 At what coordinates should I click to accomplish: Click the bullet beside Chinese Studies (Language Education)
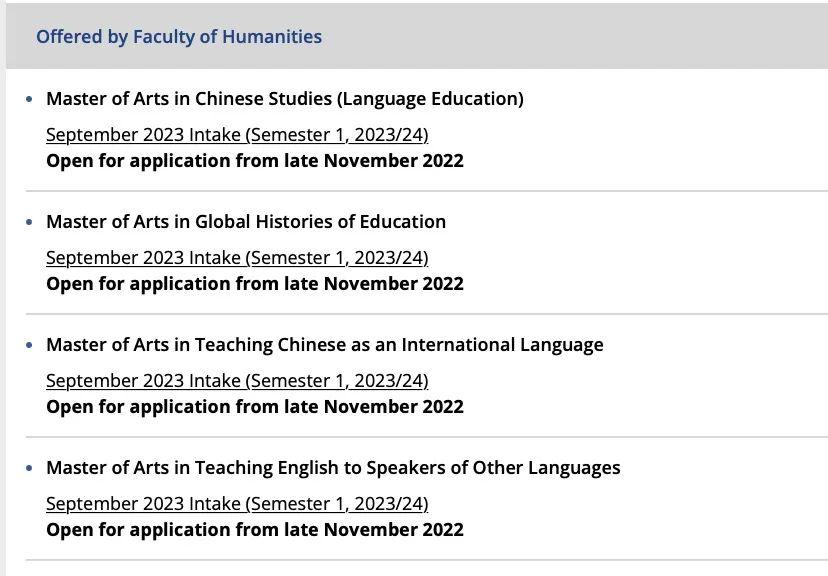coord(29,99)
